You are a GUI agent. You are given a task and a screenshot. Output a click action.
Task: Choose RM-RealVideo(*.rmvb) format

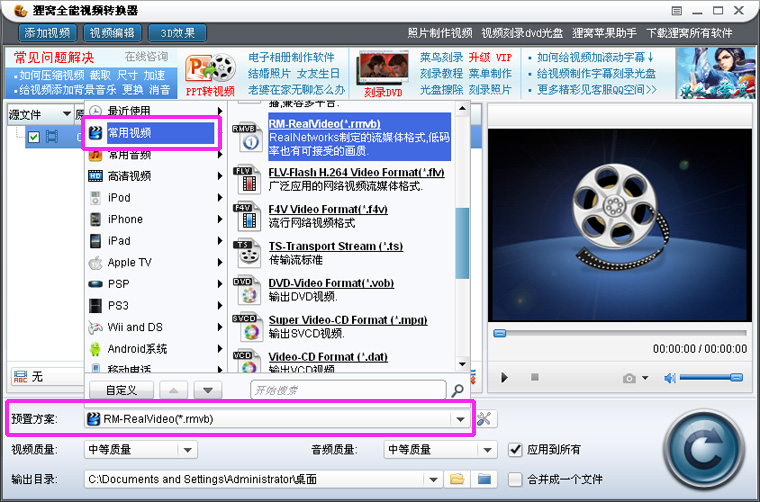(x=360, y=137)
